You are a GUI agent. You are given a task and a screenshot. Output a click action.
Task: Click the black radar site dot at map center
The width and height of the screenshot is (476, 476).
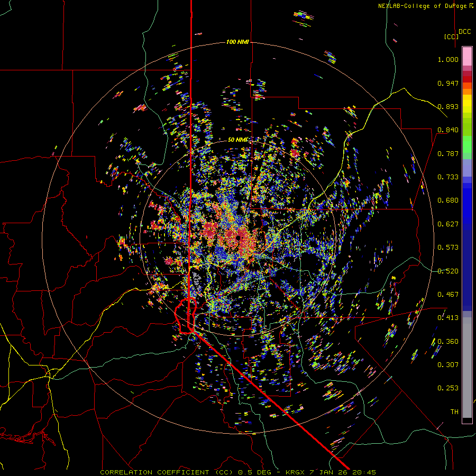click(239, 237)
